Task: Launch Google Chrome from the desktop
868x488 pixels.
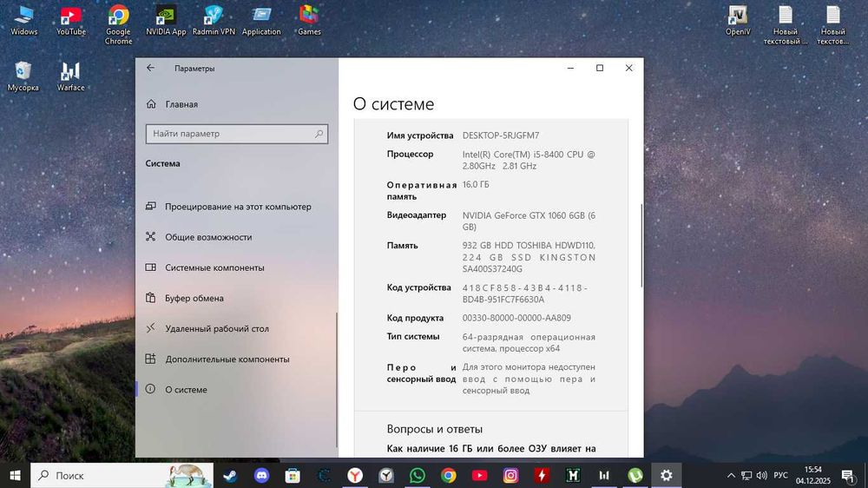Action: pyautogui.click(x=118, y=25)
